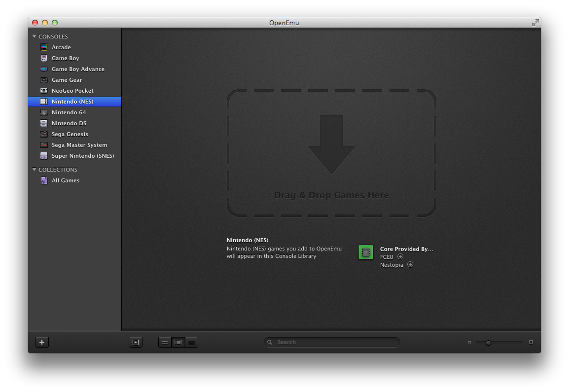Screen dimensions: 569x392
Task: Click the Nintendo 64 console icon
Action: pos(44,112)
